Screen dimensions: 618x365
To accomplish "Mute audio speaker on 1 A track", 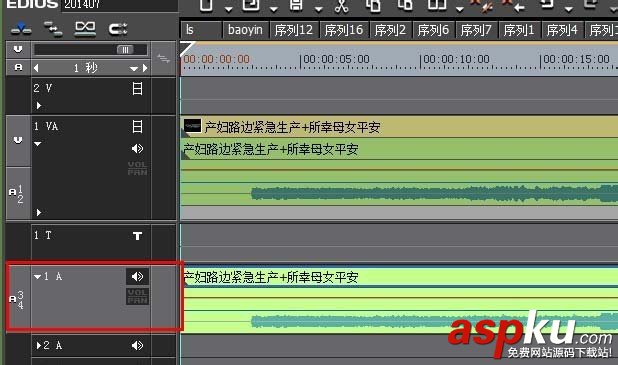I will point(137,277).
